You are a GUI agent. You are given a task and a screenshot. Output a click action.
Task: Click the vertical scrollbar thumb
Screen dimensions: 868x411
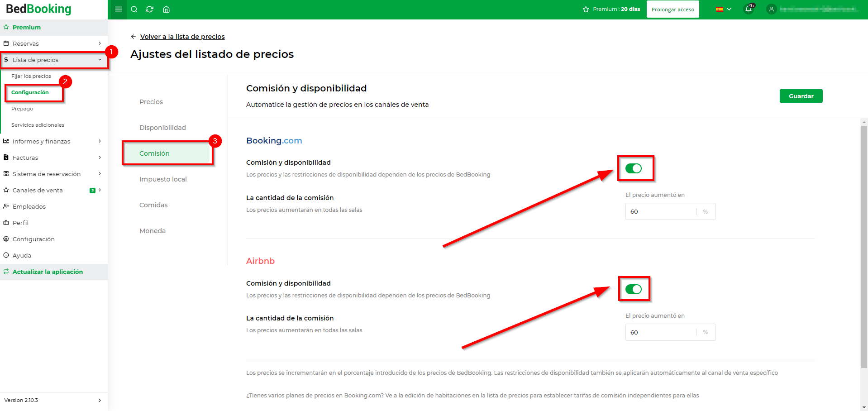click(x=864, y=247)
